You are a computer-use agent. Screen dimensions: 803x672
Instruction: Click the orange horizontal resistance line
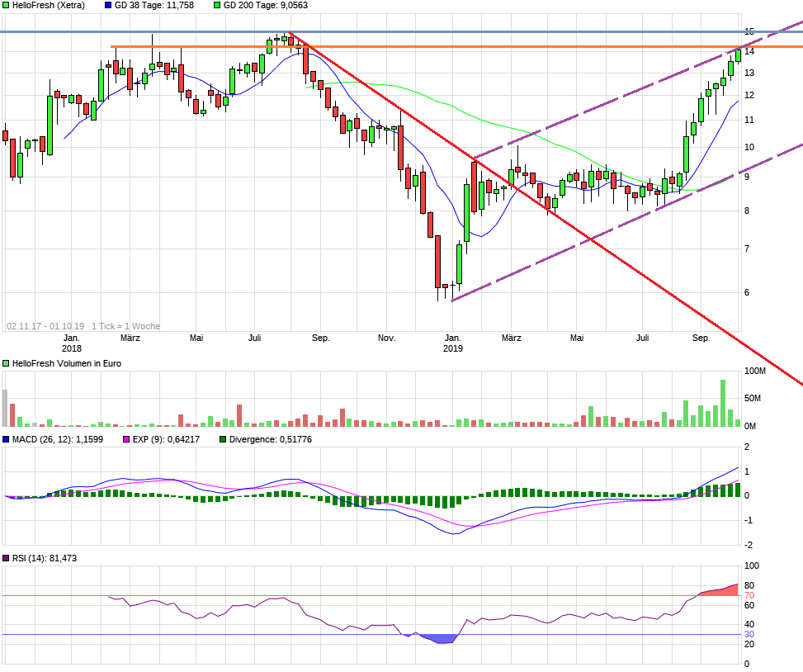[x=456, y=46]
